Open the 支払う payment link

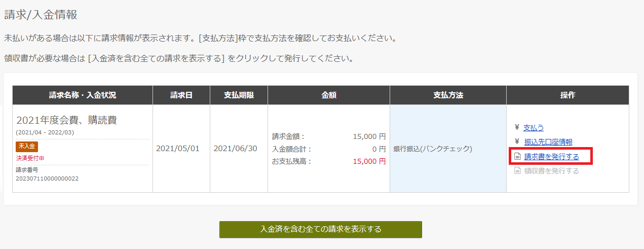tap(534, 127)
